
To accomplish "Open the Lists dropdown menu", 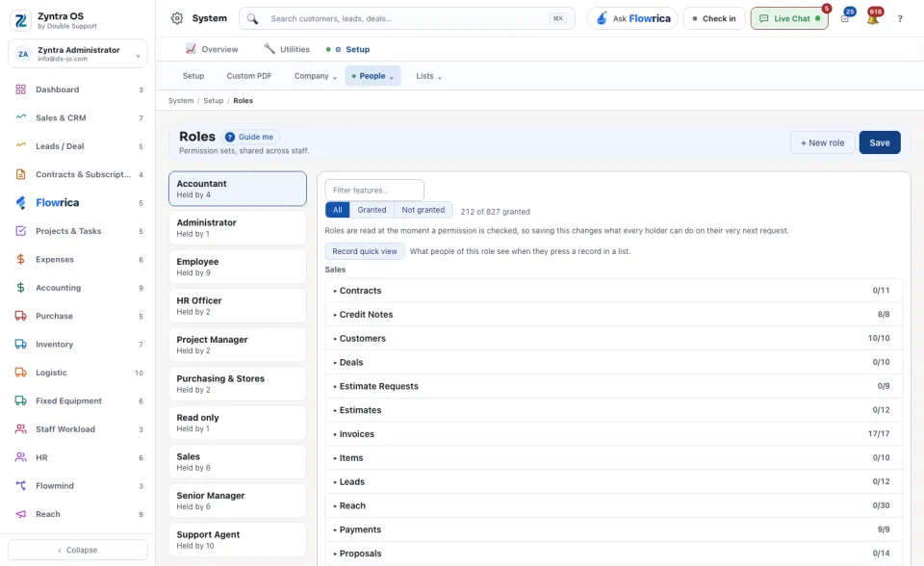I will point(428,76).
